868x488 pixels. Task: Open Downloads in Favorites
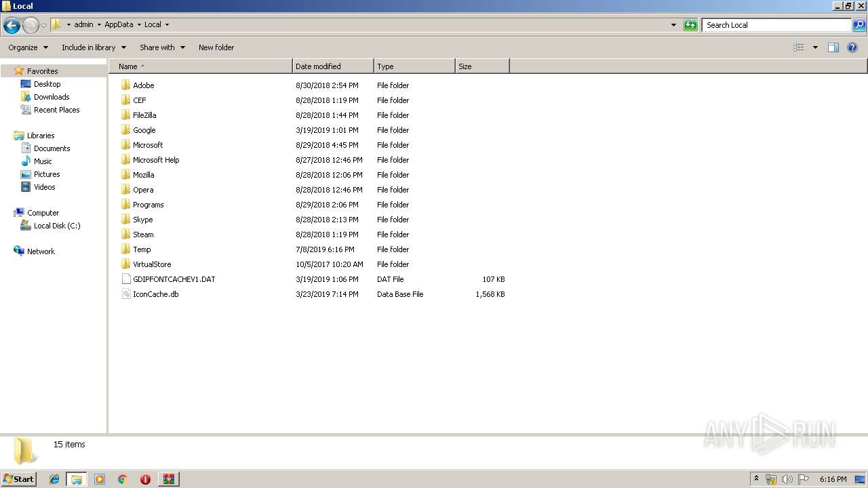tap(52, 97)
